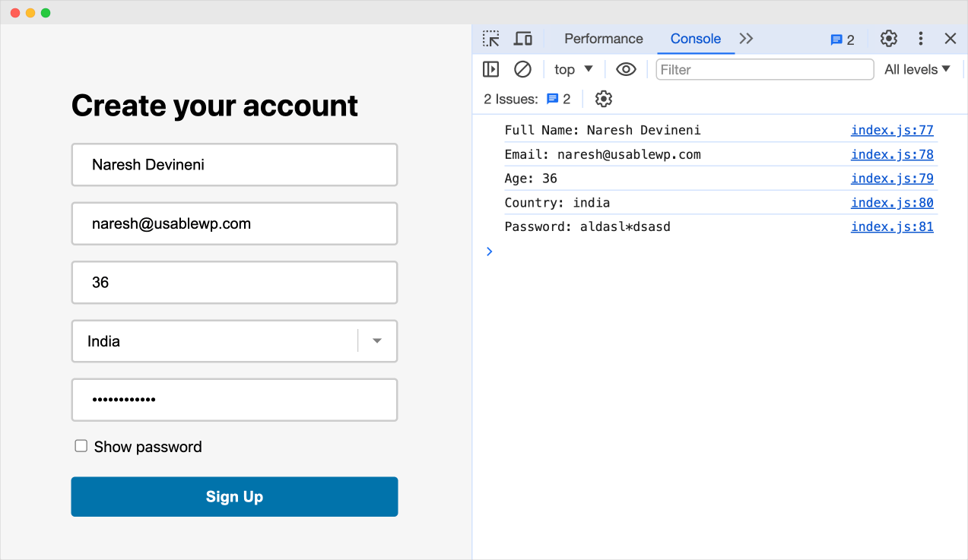Activate the inspect element picker icon

tap(491, 39)
